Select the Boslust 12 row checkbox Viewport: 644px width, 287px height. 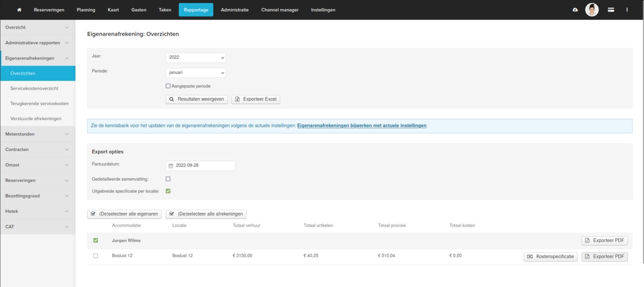pyautogui.click(x=95, y=256)
